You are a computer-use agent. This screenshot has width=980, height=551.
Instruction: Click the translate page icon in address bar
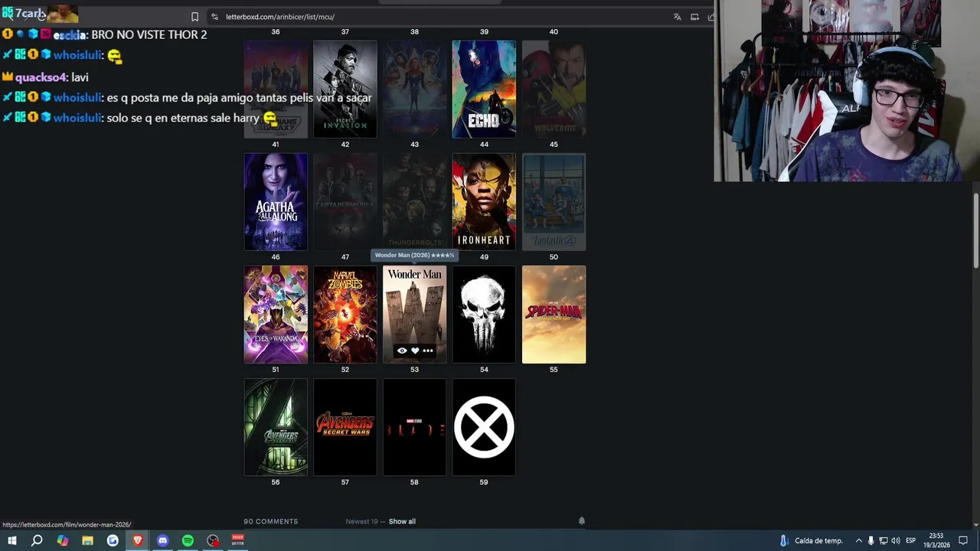[677, 17]
